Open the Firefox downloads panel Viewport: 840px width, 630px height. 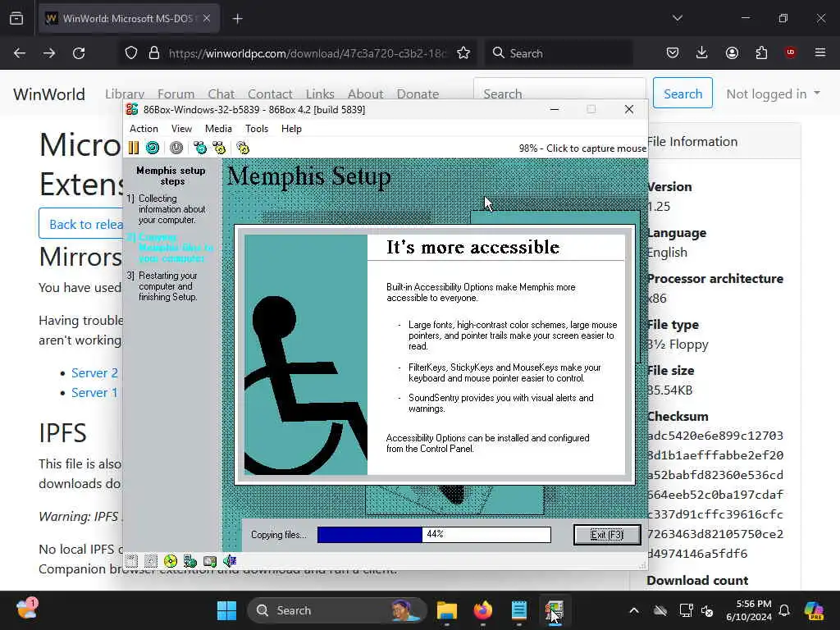pos(702,53)
